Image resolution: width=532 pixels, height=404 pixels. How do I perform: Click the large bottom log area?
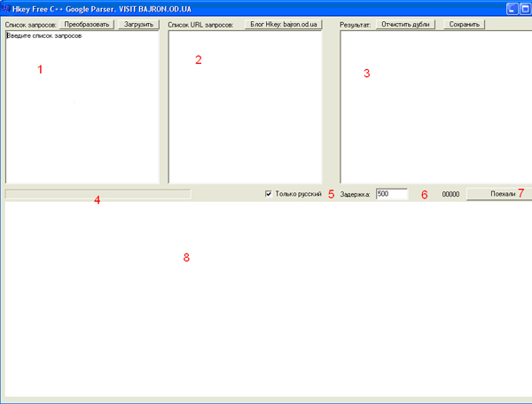[x=266, y=301]
